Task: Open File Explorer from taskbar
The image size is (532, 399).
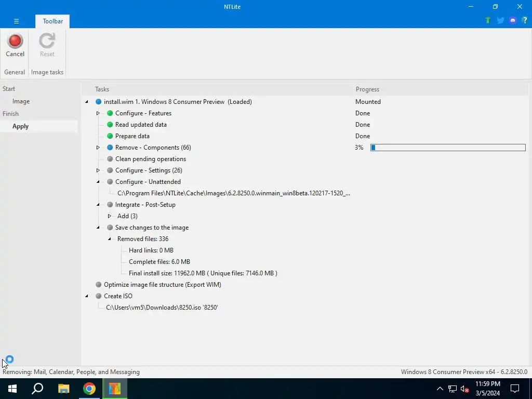Action: point(63,389)
